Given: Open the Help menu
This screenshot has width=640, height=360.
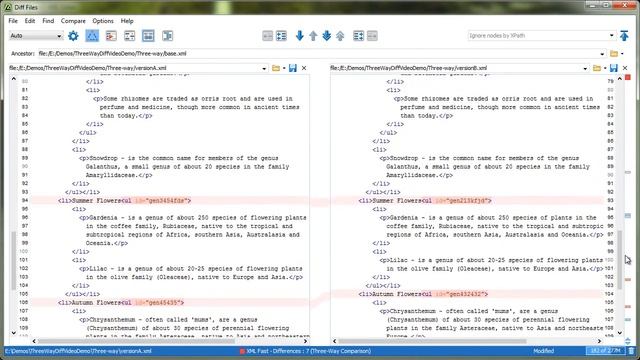Looking at the screenshot, I should pos(127,21).
